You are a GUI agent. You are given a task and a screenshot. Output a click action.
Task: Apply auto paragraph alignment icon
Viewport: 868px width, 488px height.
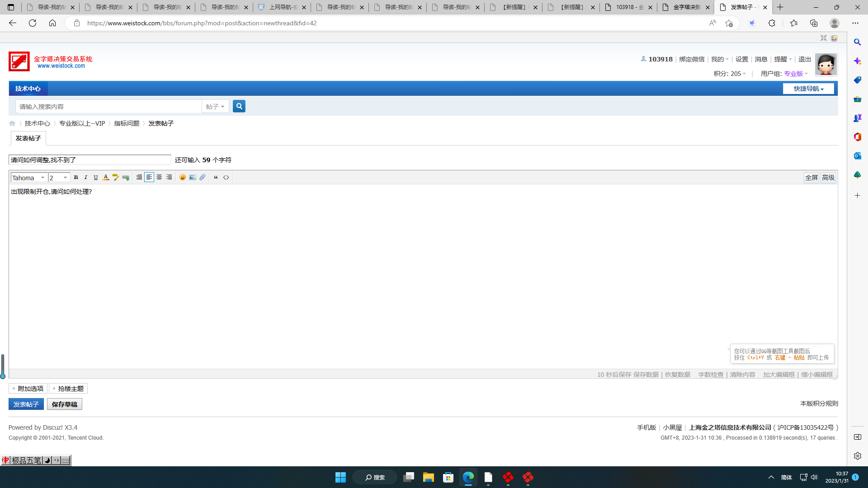pyautogui.click(x=139, y=178)
